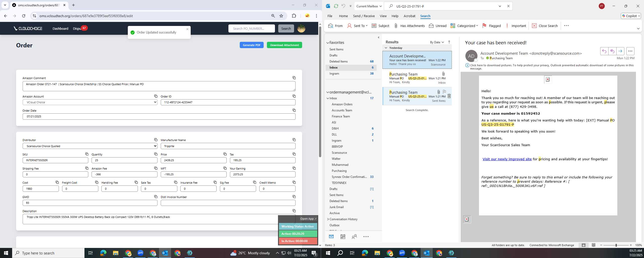Viewport: 644px width, 258px height.
Task: Open the Scansource mail folder
Action: pyautogui.click(x=339, y=153)
